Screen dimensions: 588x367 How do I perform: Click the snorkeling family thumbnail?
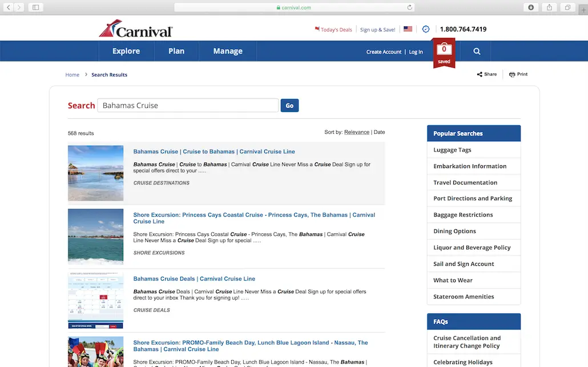[96, 352]
